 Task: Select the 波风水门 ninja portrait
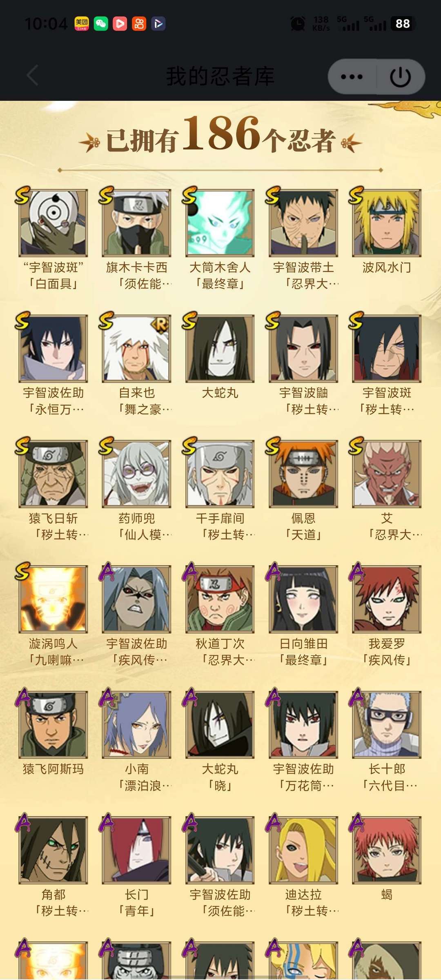click(386, 223)
